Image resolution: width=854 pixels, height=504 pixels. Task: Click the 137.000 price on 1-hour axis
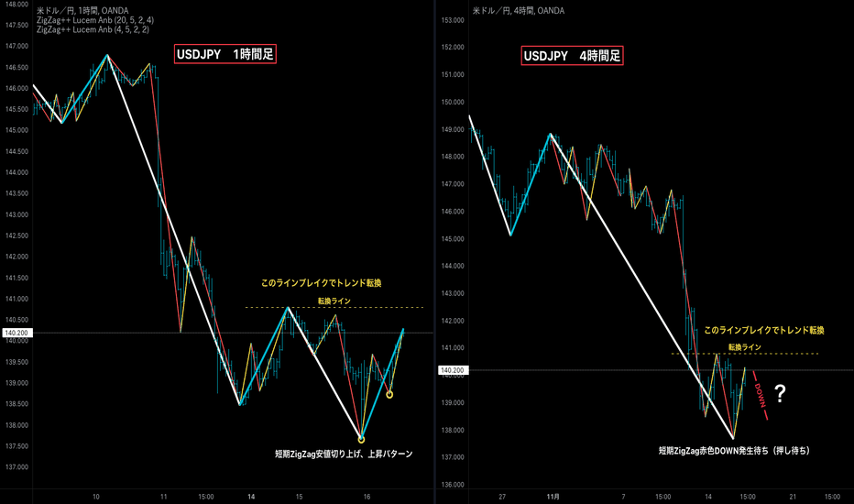16,467
